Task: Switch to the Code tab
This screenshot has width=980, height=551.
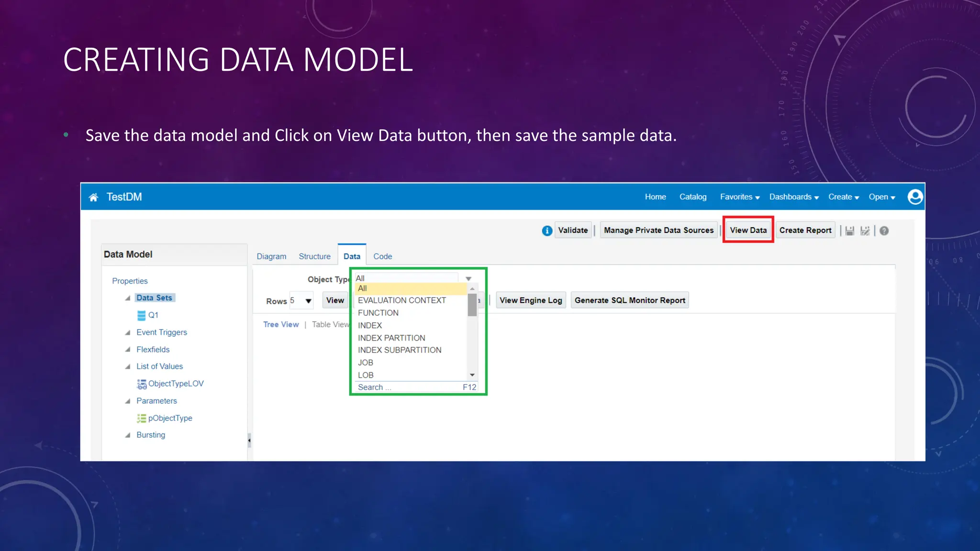Action: point(382,256)
